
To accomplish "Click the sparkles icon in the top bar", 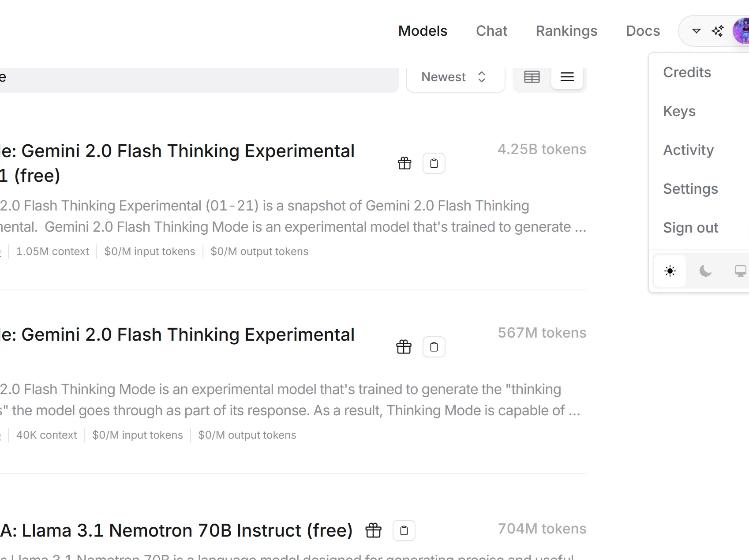I will coord(718,31).
